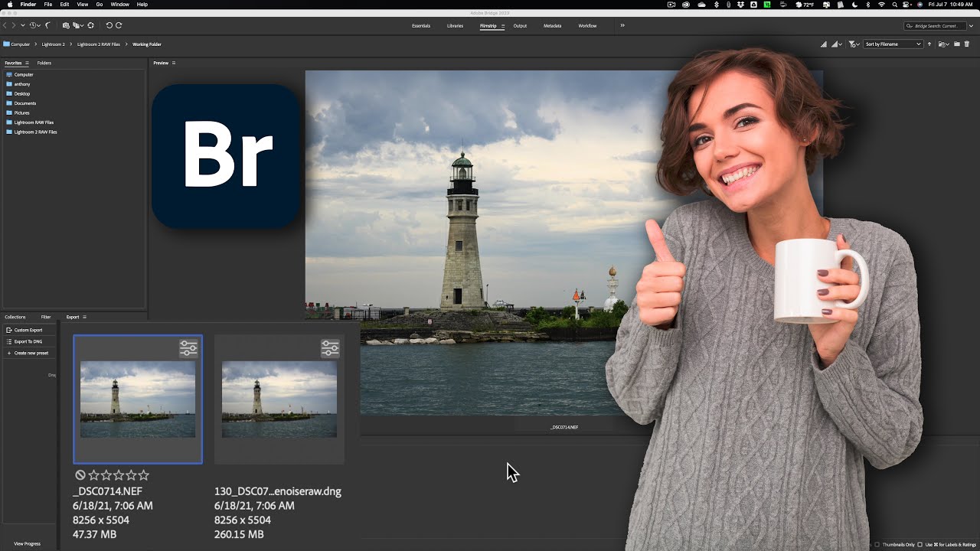Switch to Workflow workspace

(587, 26)
